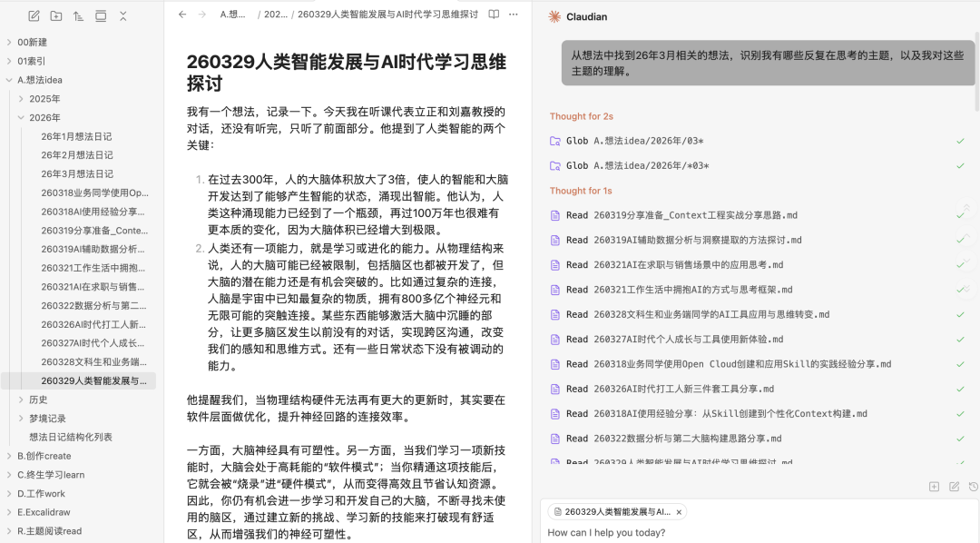Click the user message bubble about 26年3月 ideas
The width and height of the screenshot is (980, 543).
(768, 64)
